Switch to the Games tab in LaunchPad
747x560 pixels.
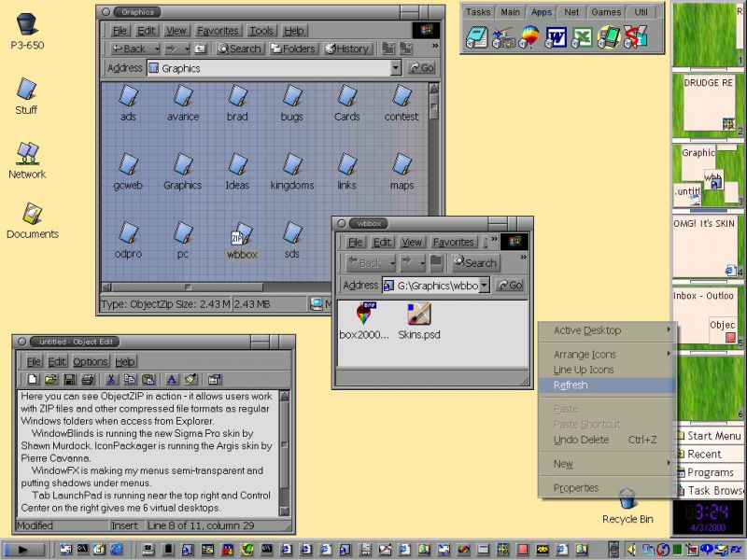(605, 12)
